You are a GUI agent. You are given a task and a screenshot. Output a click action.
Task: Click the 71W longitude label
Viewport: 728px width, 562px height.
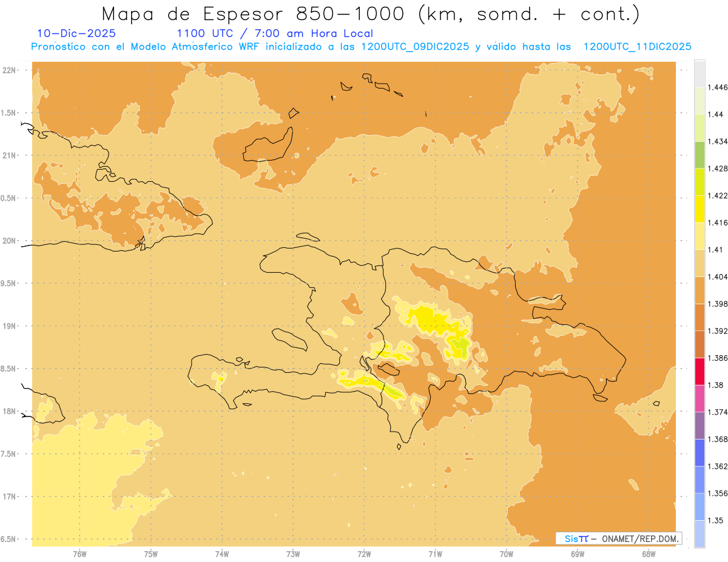(435, 554)
